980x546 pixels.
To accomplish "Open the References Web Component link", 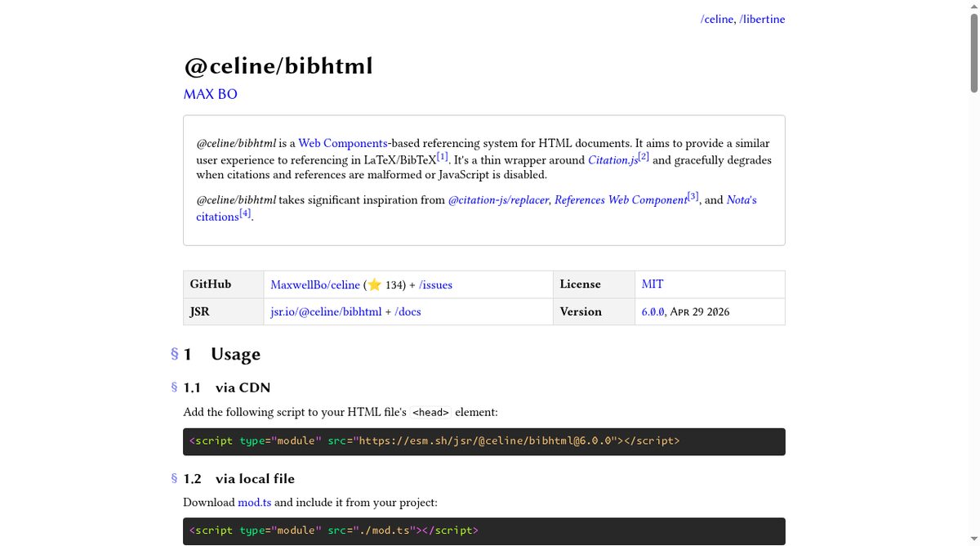I will (x=621, y=199).
